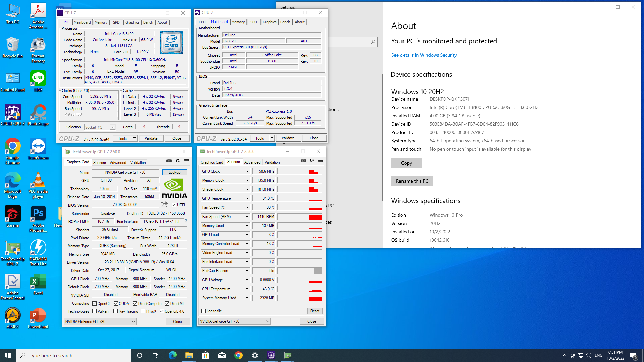
Task: Switch to Graphics tab in right CPU-Z window
Action: (269, 22)
